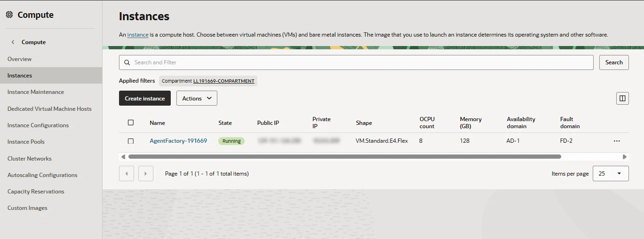Click the Public IP column header
This screenshot has height=239, width=644.
coord(268,123)
